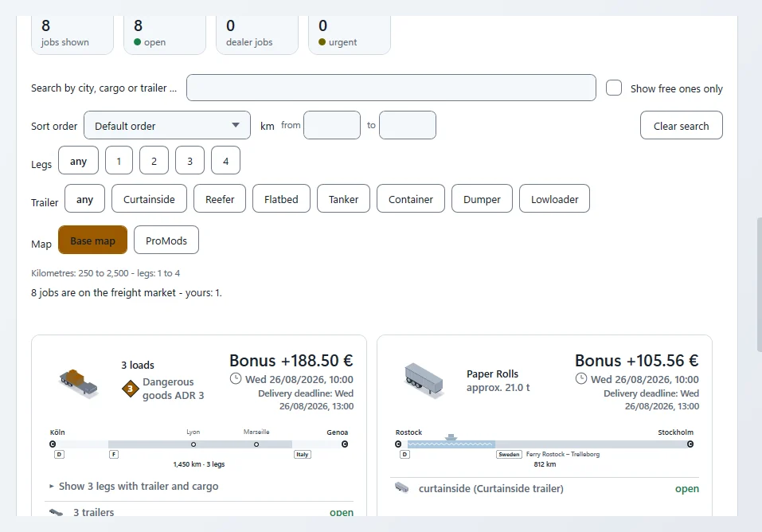Image resolution: width=762 pixels, height=532 pixels.
Task: Filter by Reefer trailer
Action: click(x=220, y=199)
